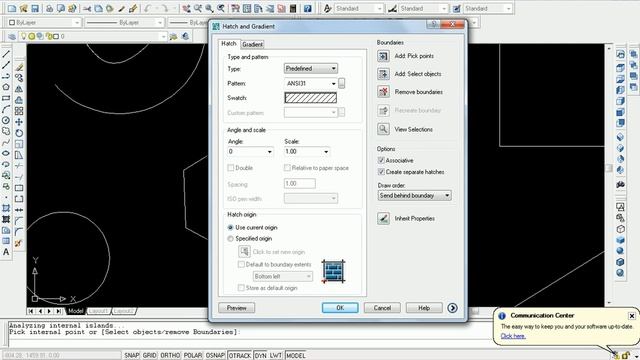Image resolution: width=640 pixels, height=360 pixels.
Task: Select the Rotate modify tool
Action: (19, 133)
